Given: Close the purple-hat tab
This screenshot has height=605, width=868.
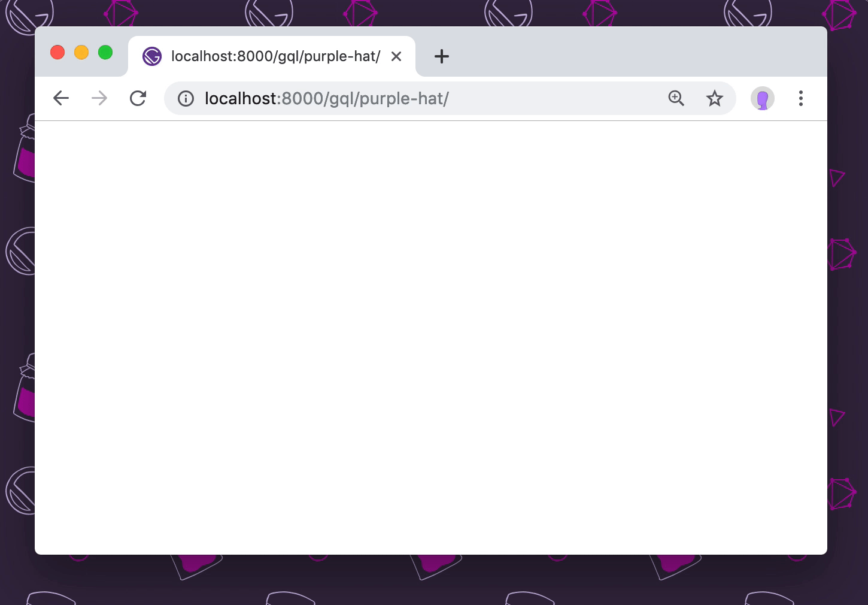Looking at the screenshot, I should pos(396,56).
